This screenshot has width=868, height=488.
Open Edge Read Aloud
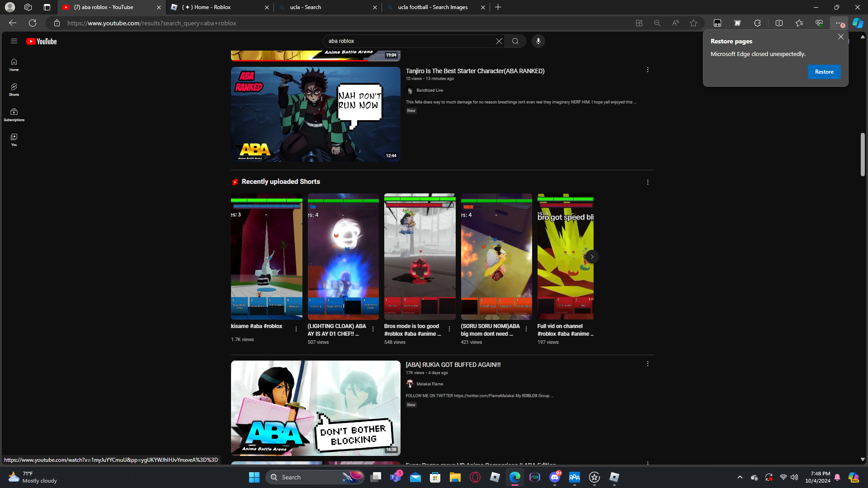[675, 23]
